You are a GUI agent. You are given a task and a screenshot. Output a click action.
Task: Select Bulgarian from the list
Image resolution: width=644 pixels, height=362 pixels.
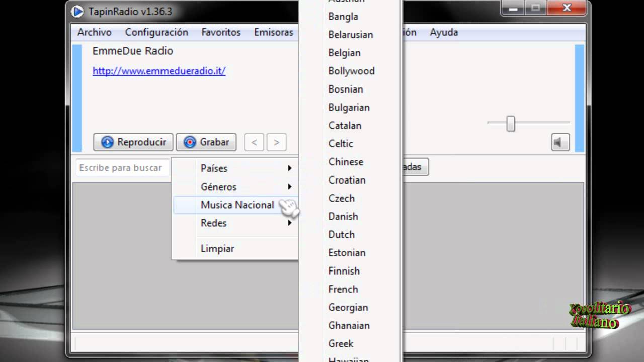(x=350, y=107)
